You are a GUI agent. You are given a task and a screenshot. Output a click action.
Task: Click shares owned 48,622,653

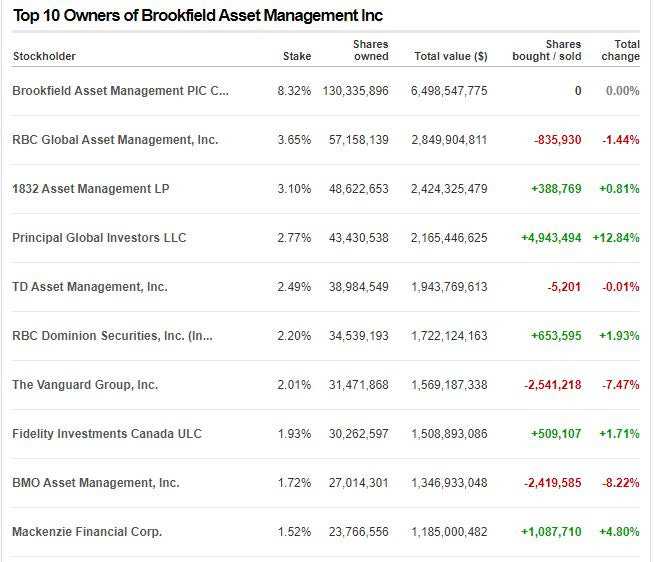pos(359,189)
